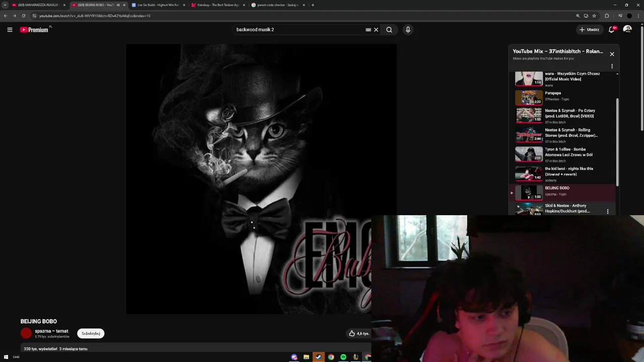644x362 pixels.
Task: Open the Chrome profile avatar
Action: click(x=629, y=16)
